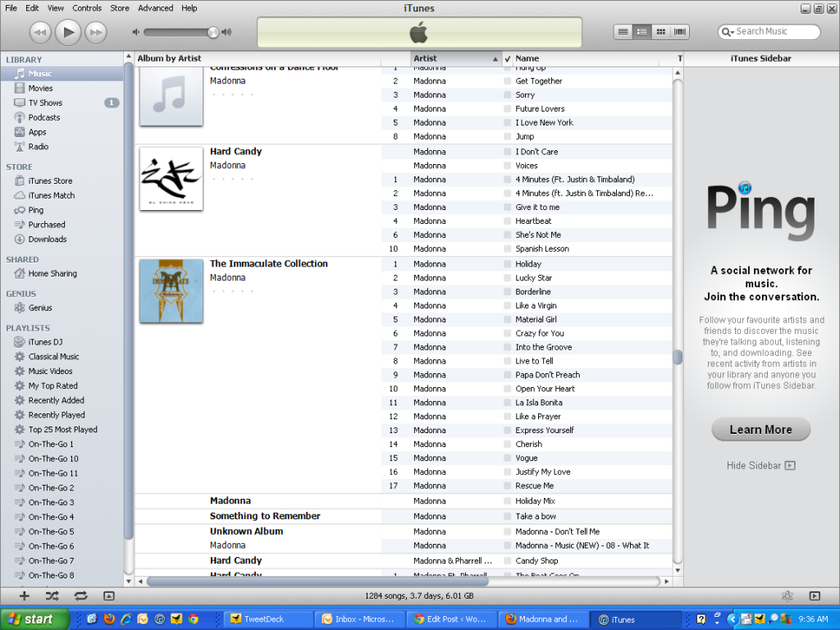The width and height of the screenshot is (840, 630).
Task: Click the Next track button
Action: [96, 32]
